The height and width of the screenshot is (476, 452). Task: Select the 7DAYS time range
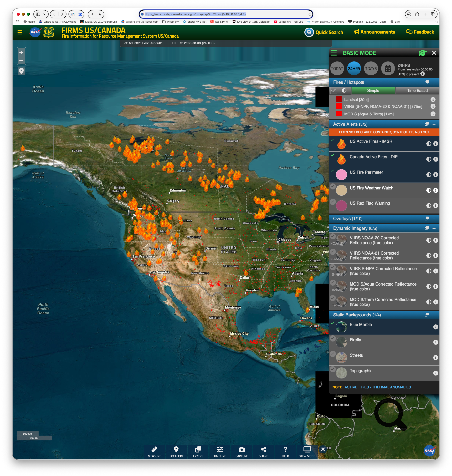point(371,69)
